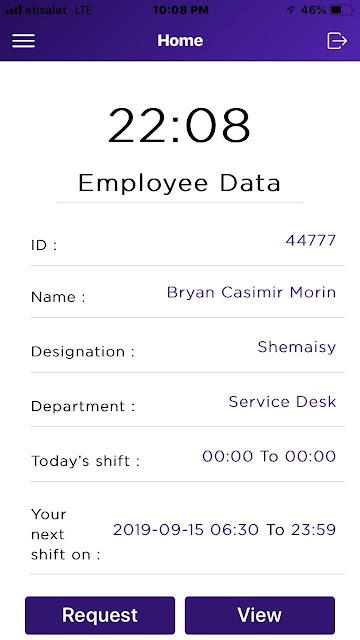Tap the etisalat carrier label
The width and height of the screenshot is (360, 640).
[46, 10]
